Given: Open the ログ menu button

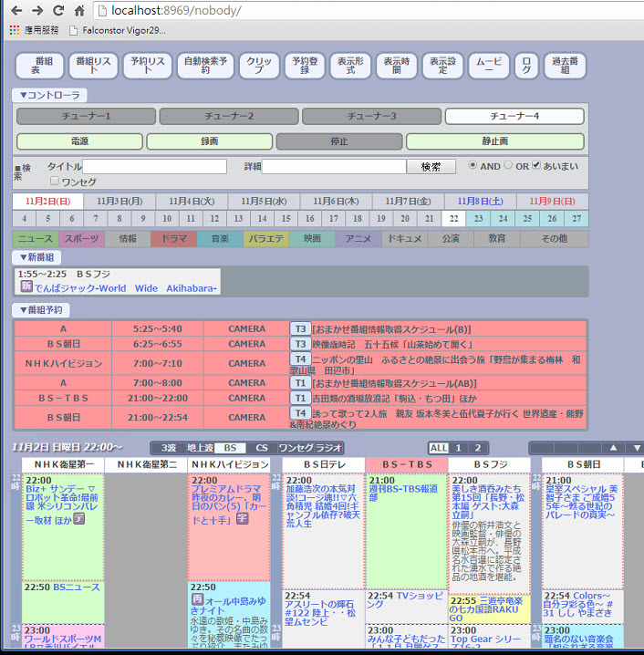Looking at the screenshot, I should tap(526, 66).
